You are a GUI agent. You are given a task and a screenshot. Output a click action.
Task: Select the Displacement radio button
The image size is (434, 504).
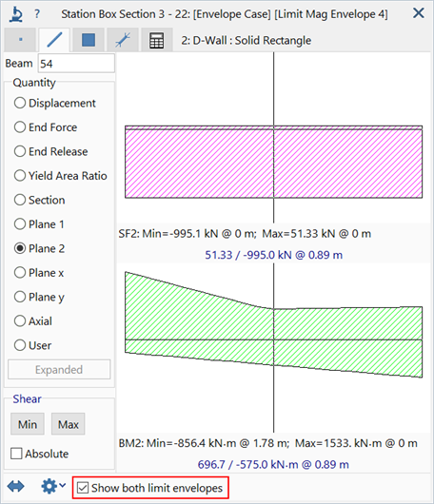tap(54, 104)
